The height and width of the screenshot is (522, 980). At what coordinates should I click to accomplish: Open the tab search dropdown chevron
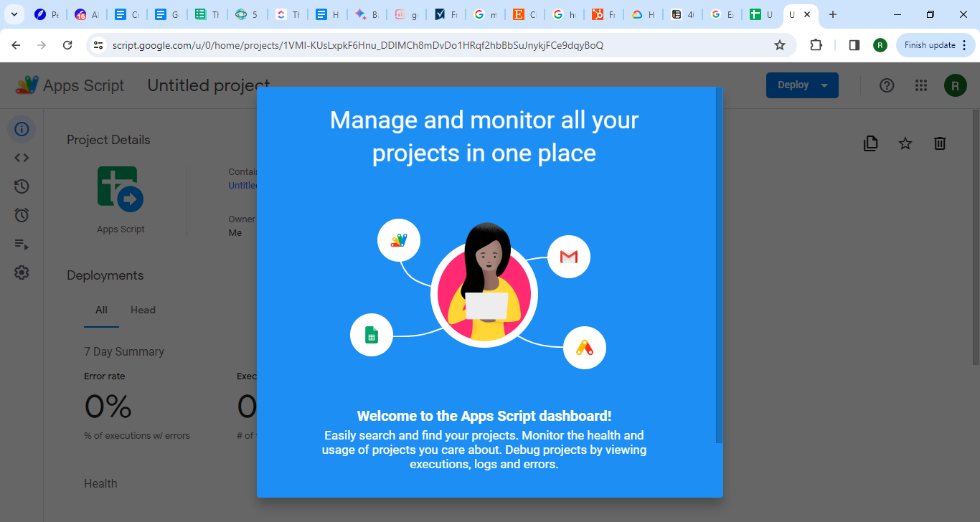point(14,14)
